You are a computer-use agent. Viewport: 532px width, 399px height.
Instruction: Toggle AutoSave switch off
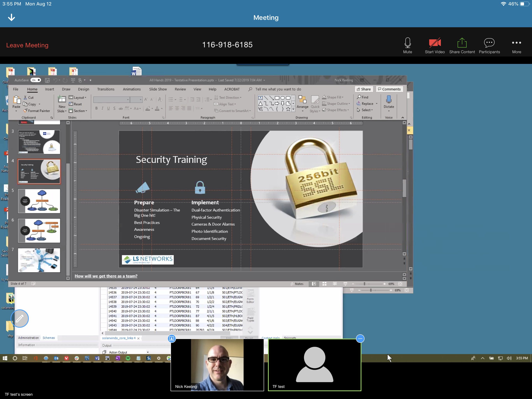pyautogui.click(x=36, y=80)
